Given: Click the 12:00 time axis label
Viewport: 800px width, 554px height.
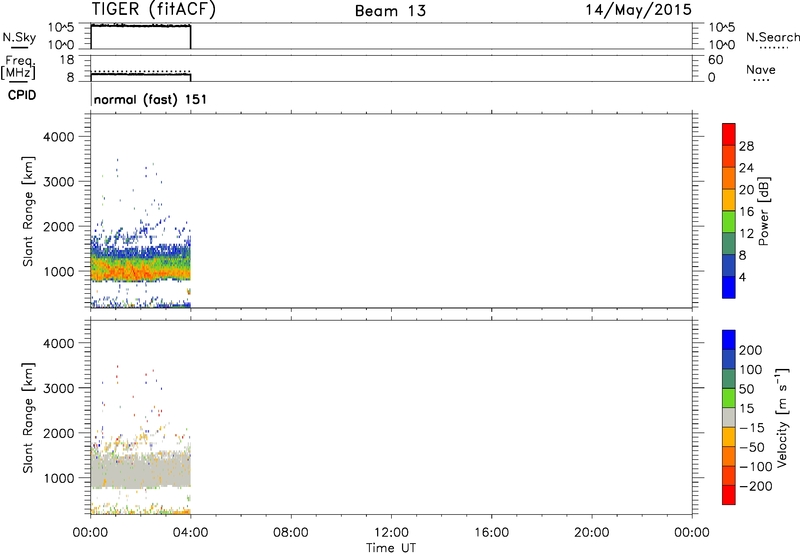Looking at the screenshot, I should pos(391,533).
